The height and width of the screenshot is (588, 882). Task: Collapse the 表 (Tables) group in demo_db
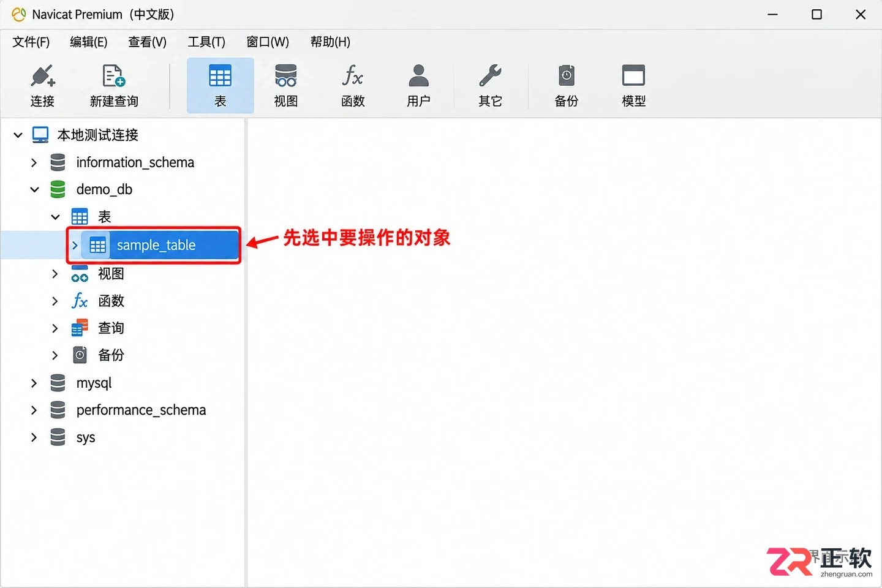tap(55, 217)
